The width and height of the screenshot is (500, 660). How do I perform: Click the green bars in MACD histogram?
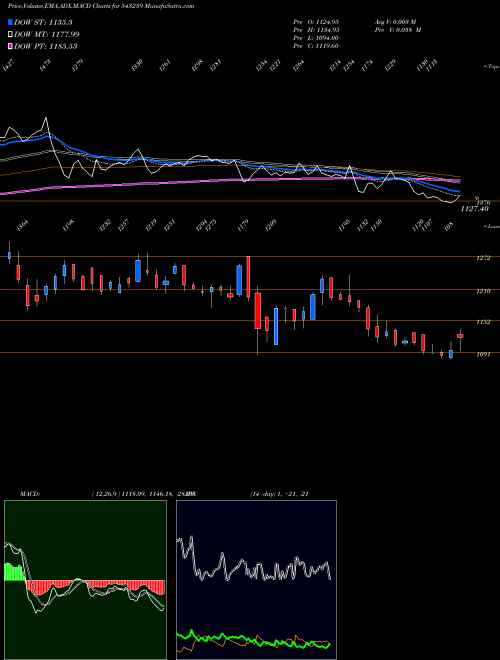[x=15, y=572]
